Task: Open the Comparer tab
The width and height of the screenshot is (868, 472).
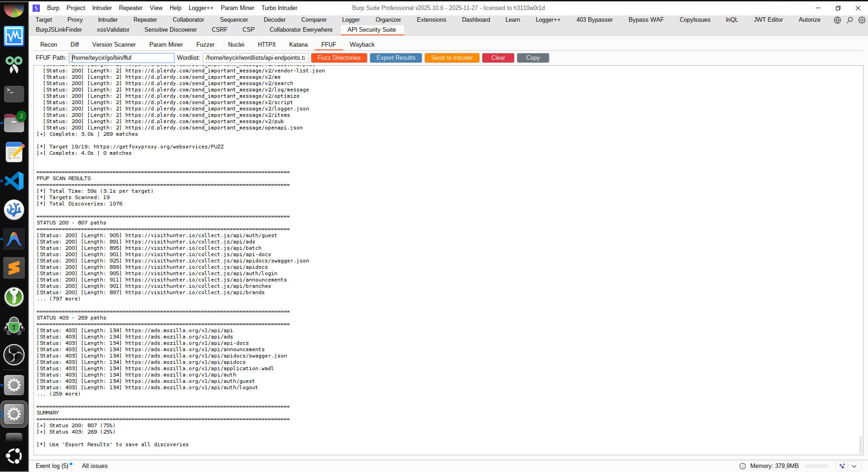Action: [x=314, y=19]
